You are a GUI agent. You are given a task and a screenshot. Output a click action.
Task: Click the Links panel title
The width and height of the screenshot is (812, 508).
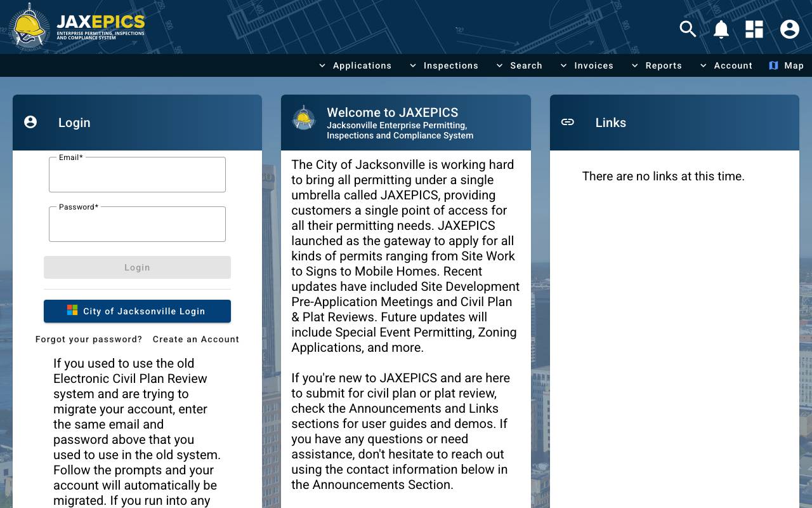point(611,123)
